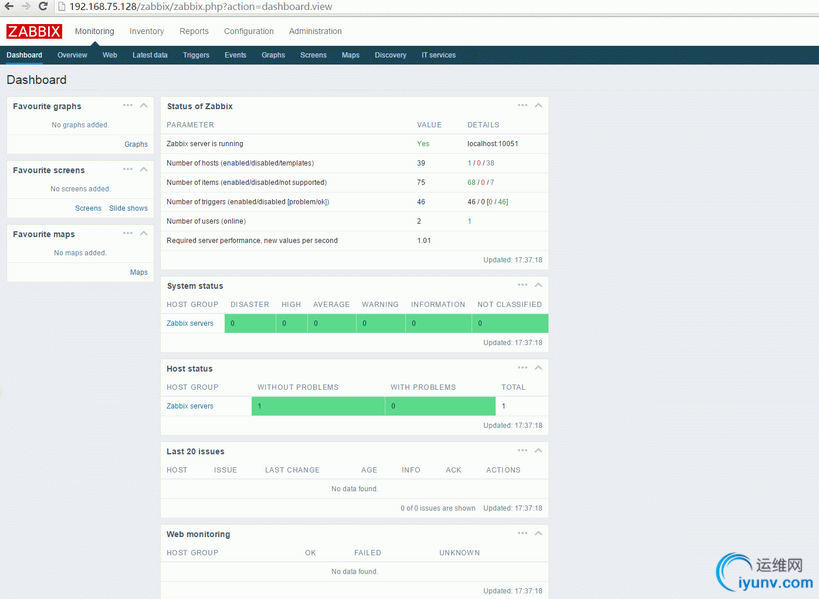Switch to the Web submenu tab

tap(110, 55)
